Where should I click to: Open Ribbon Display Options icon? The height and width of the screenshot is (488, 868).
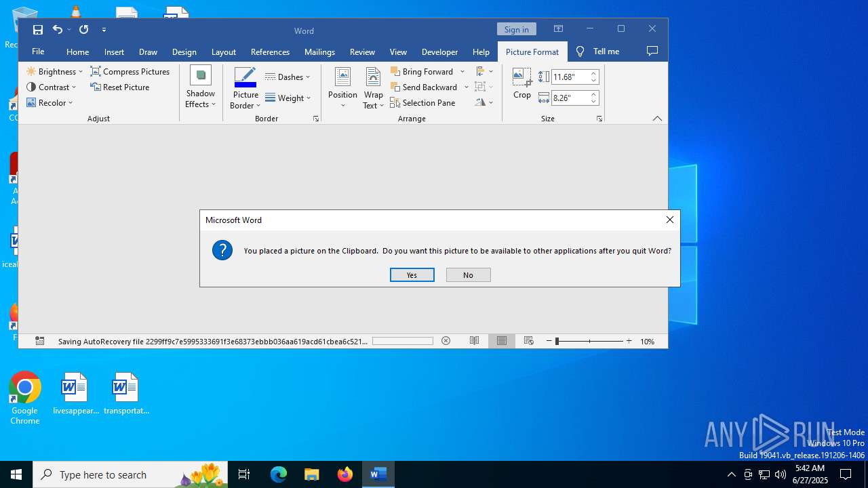click(x=558, y=29)
